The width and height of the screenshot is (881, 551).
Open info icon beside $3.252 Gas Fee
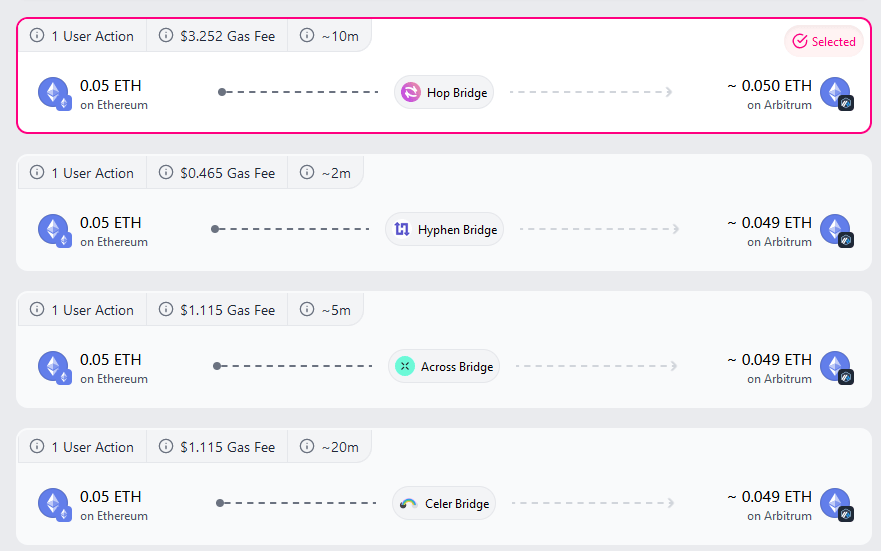click(x=166, y=35)
